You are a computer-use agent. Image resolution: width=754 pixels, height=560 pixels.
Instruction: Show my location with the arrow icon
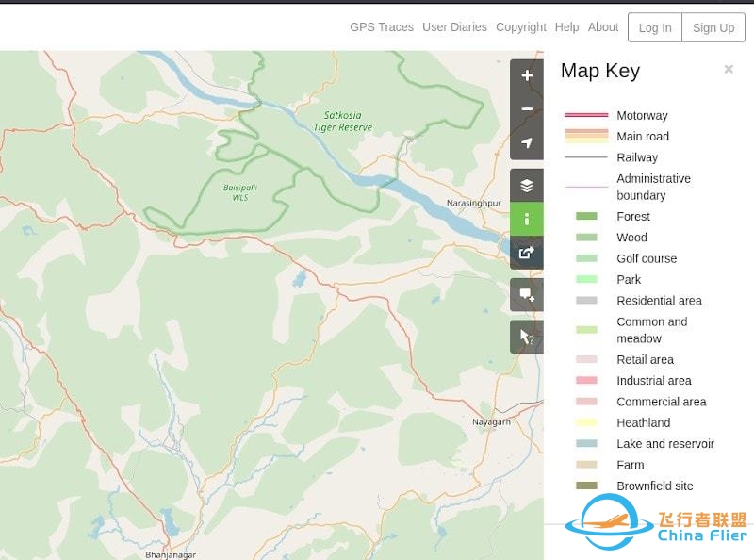(527, 143)
